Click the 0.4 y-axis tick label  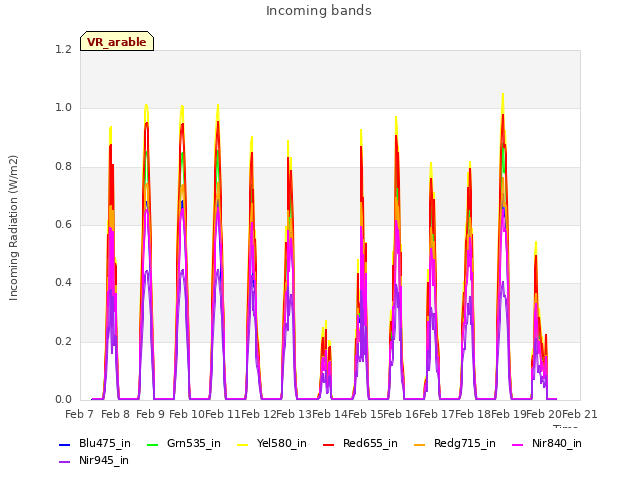63,283
